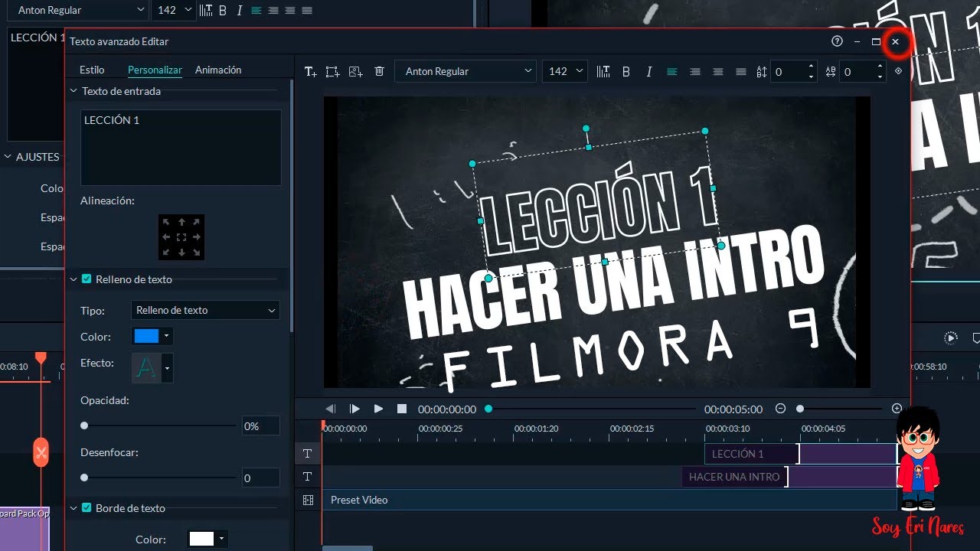980x551 pixels.
Task: Click the rotation handle above the LECCIÓN 1 box
Action: pyautogui.click(x=586, y=129)
